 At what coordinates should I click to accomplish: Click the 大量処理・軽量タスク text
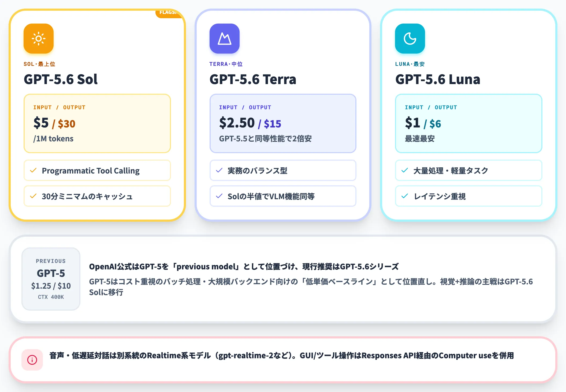coord(451,171)
